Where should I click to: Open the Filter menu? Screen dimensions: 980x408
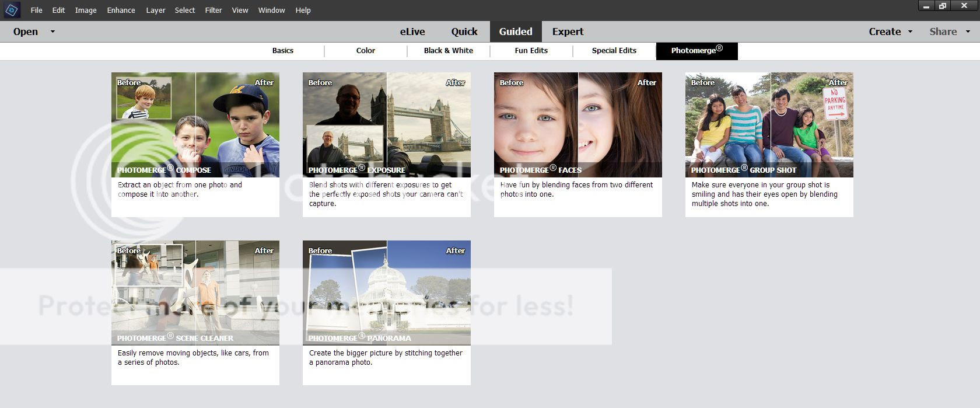(x=213, y=11)
